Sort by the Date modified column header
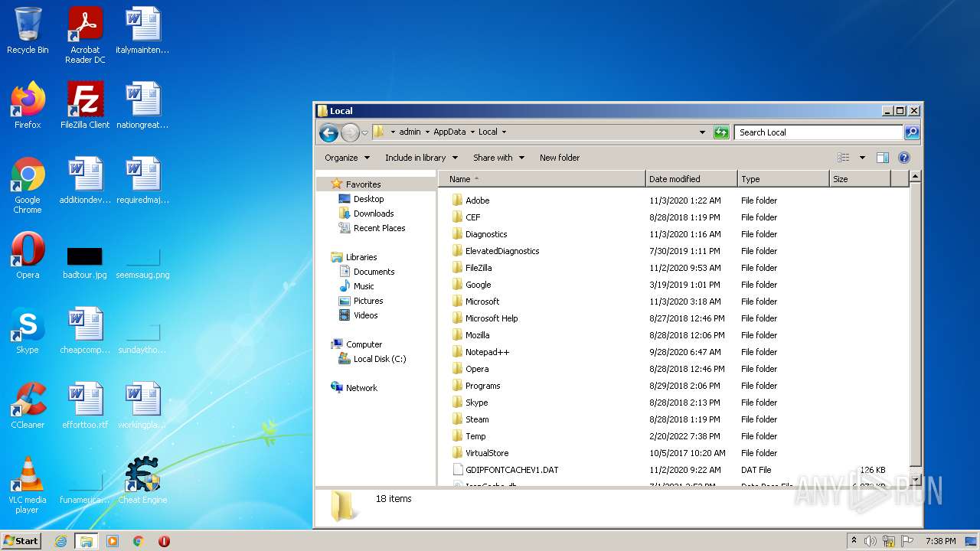 coord(691,179)
